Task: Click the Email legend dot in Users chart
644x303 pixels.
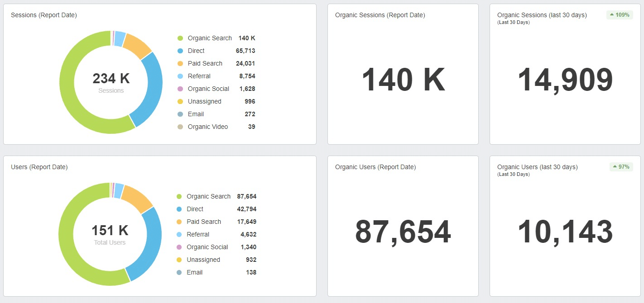Action: [180, 272]
